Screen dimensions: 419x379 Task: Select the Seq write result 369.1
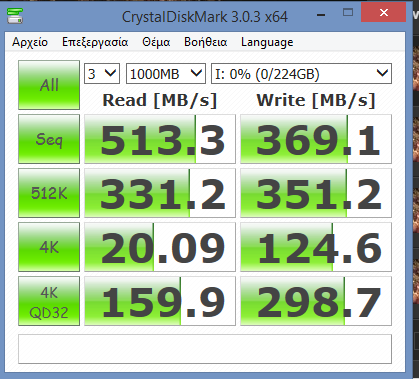[x=316, y=139]
